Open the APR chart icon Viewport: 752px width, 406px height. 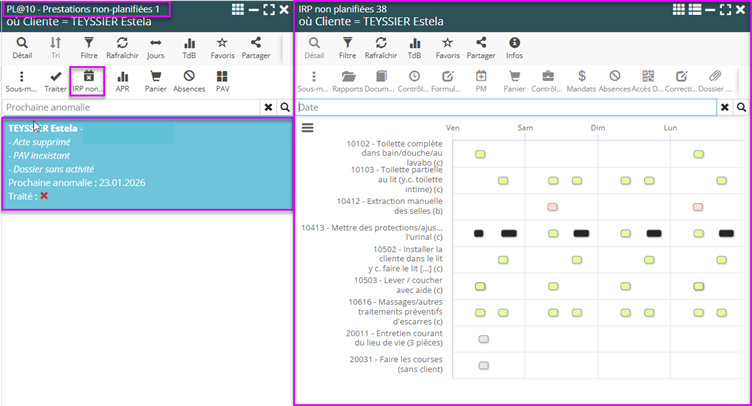[122, 81]
